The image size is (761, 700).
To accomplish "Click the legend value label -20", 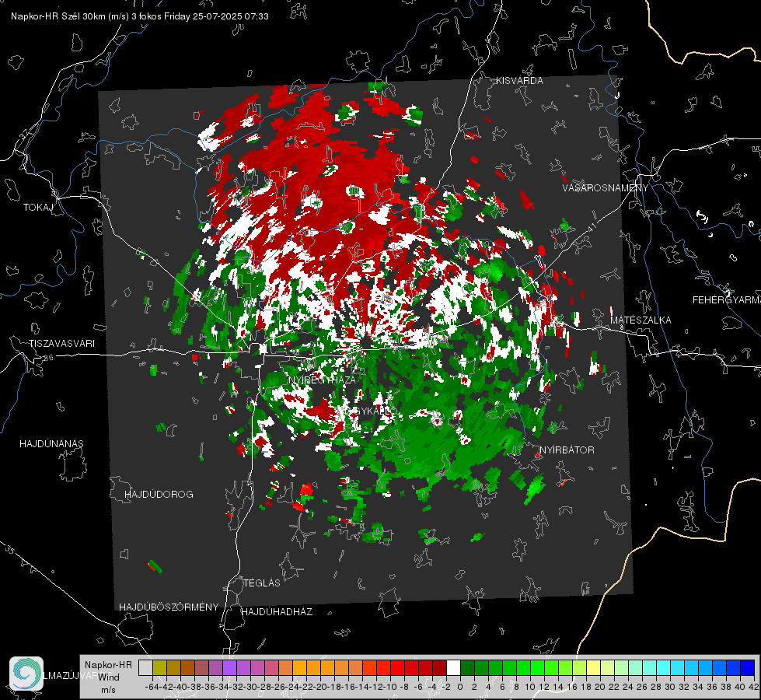I will (321, 687).
